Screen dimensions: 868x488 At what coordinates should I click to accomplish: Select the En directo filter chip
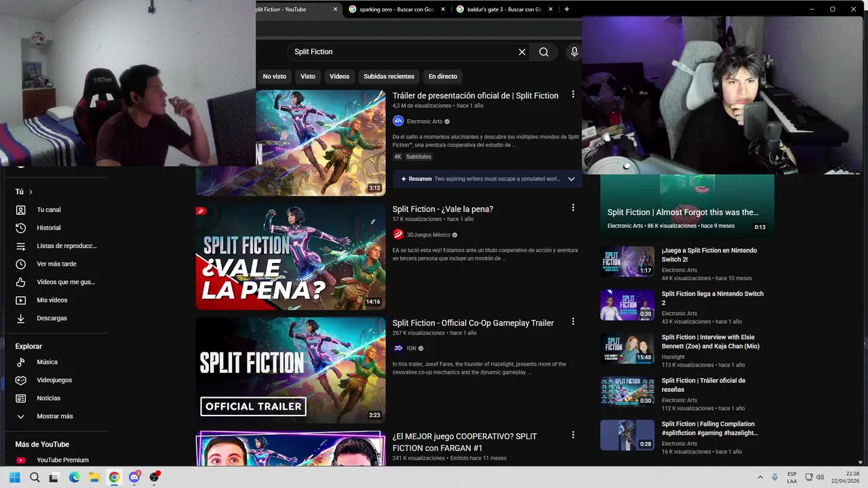(x=443, y=77)
